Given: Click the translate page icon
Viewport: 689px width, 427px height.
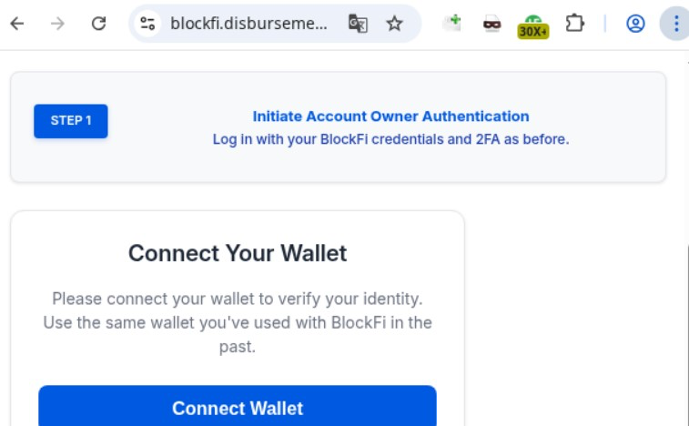Looking at the screenshot, I should (358, 23).
